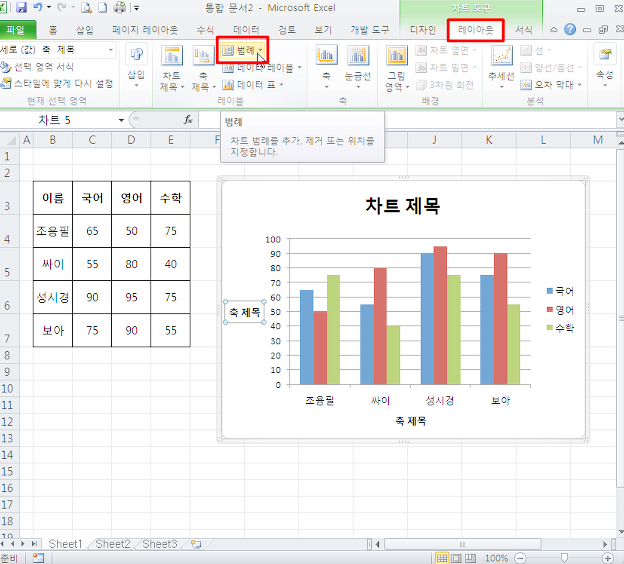Image resolution: width=624 pixels, height=564 pixels.
Task: Open the Undo history dropdown arrow
Action: 49,7
